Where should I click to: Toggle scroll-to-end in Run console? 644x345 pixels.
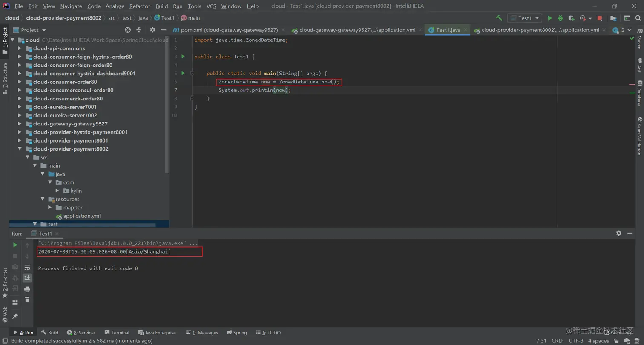pyautogui.click(x=27, y=278)
